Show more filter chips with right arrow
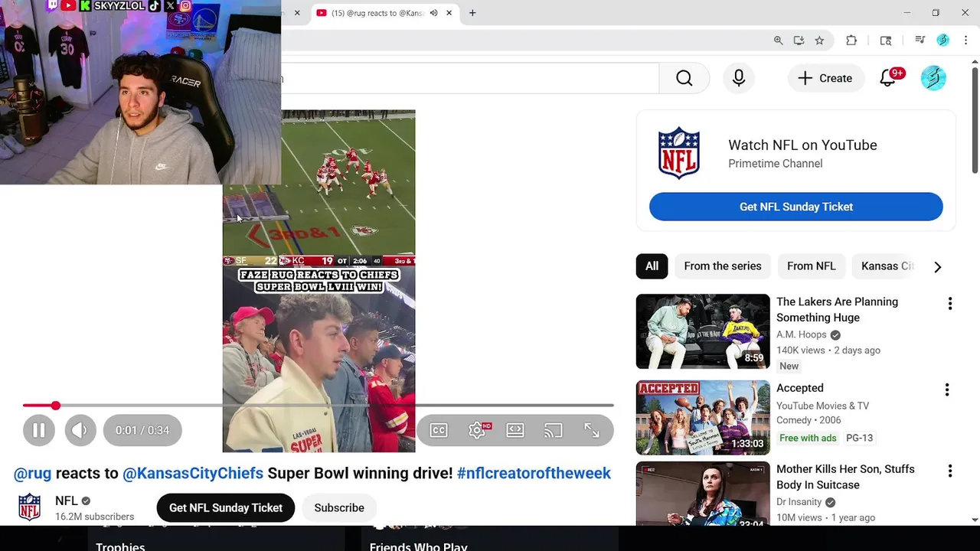 937,267
